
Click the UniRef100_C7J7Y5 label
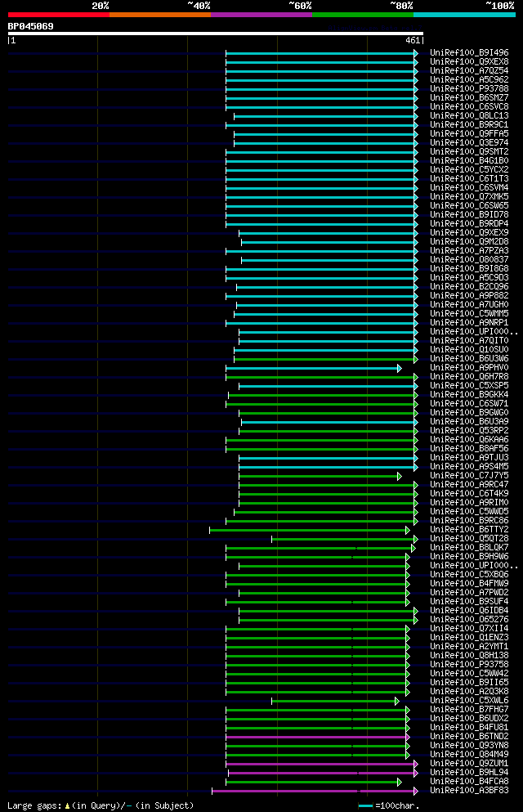coord(469,475)
